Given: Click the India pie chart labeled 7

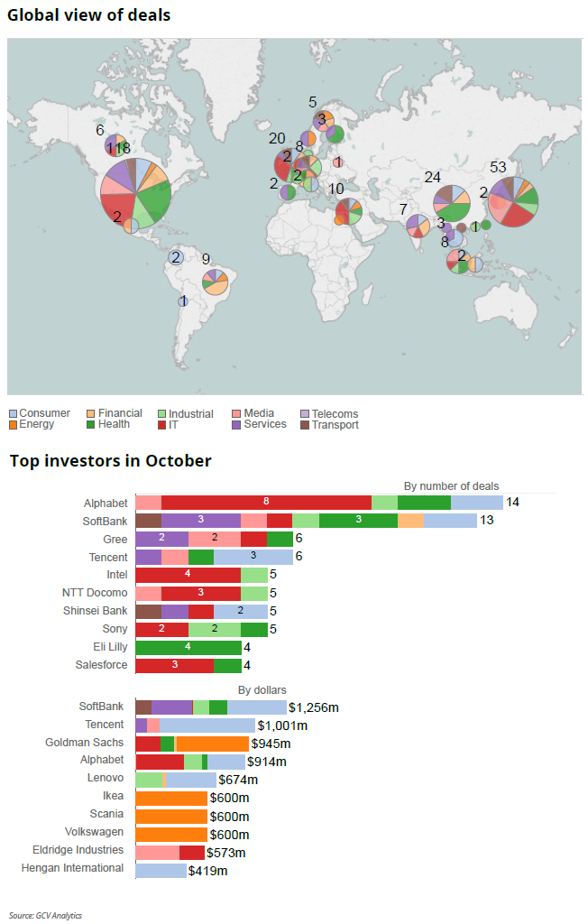Looking at the screenshot, I should point(417,224).
